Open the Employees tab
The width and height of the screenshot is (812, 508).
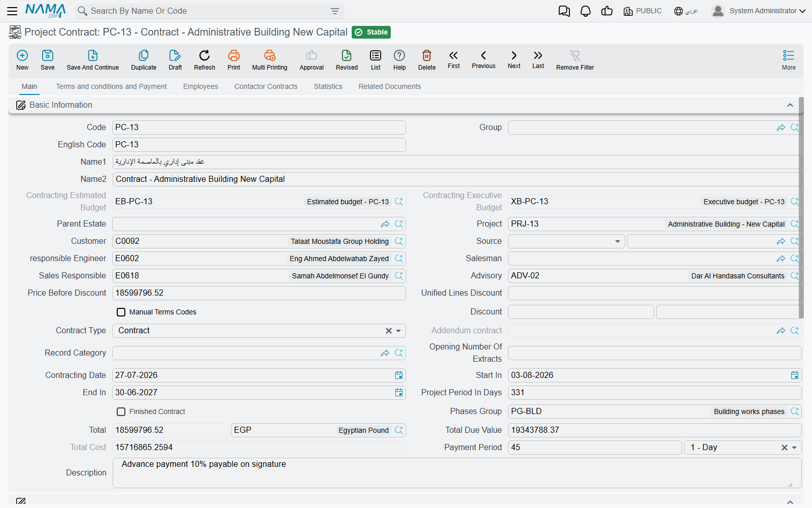pos(200,86)
